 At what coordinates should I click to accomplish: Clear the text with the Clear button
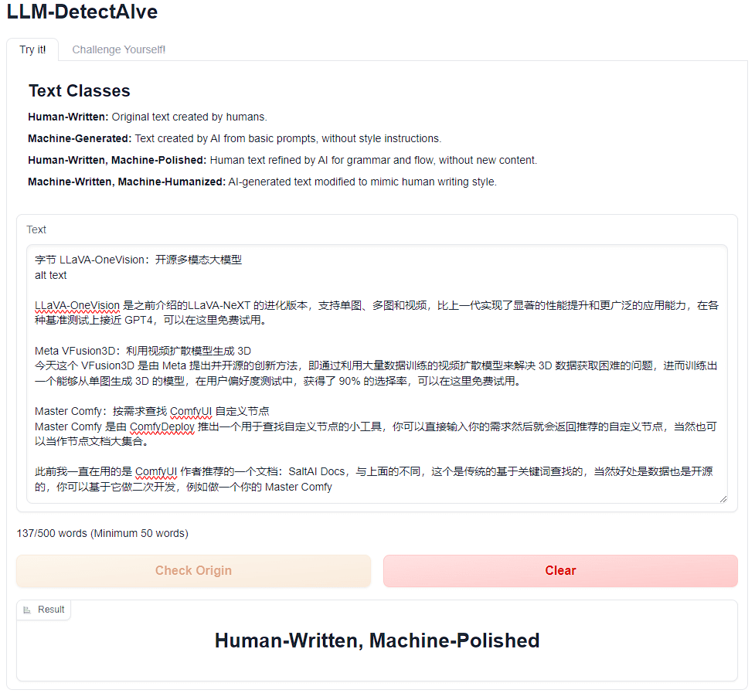[x=560, y=570]
